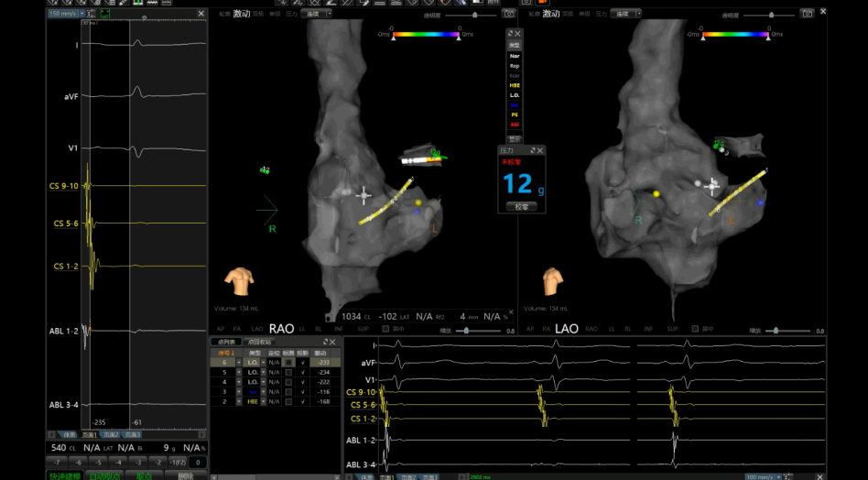Select the Rep point type in legend
This screenshot has height=480, width=868.
pos(515,66)
